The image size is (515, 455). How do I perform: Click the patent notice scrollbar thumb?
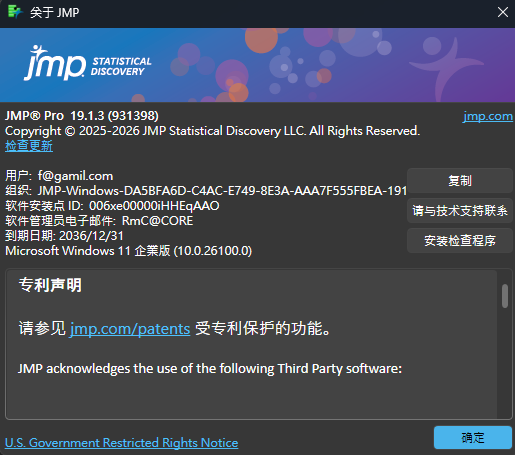pos(505,296)
